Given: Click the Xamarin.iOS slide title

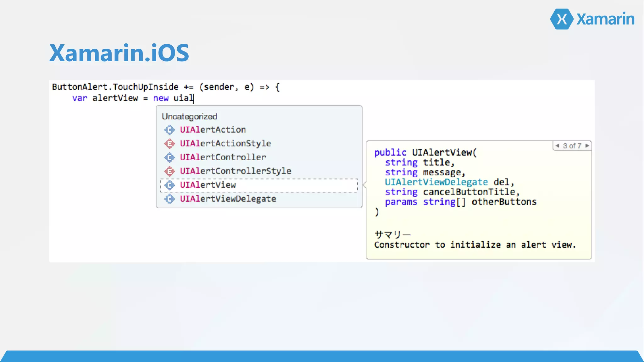Looking at the screenshot, I should click(x=119, y=52).
